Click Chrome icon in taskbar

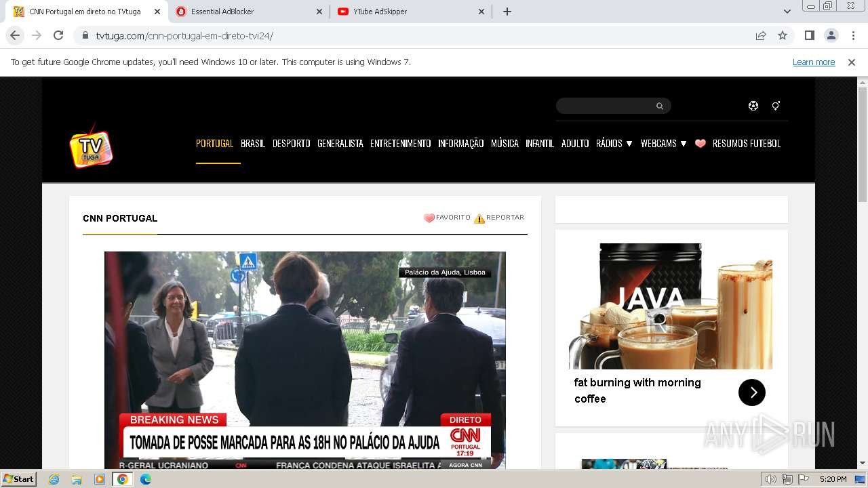pyautogui.click(x=123, y=479)
